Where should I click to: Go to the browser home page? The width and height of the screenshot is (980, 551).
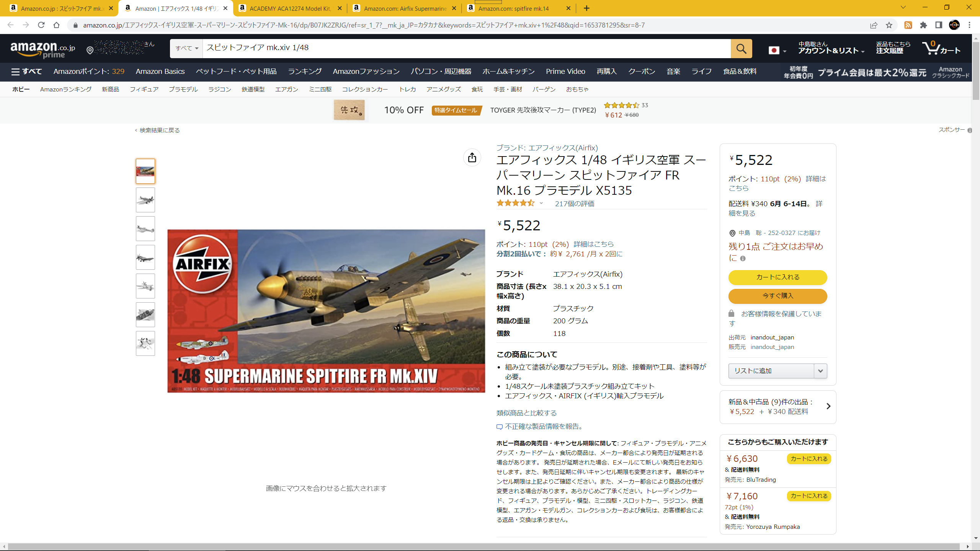coord(57,25)
